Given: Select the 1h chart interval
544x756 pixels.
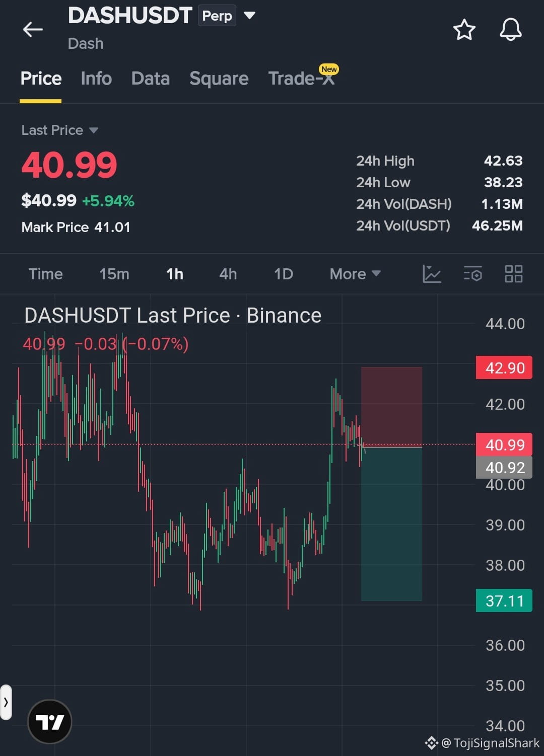Looking at the screenshot, I should click(x=174, y=274).
